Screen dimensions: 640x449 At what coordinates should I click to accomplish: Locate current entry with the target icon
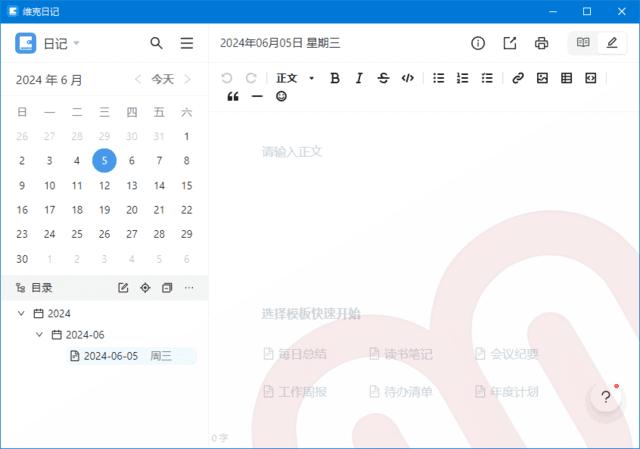(x=145, y=288)
